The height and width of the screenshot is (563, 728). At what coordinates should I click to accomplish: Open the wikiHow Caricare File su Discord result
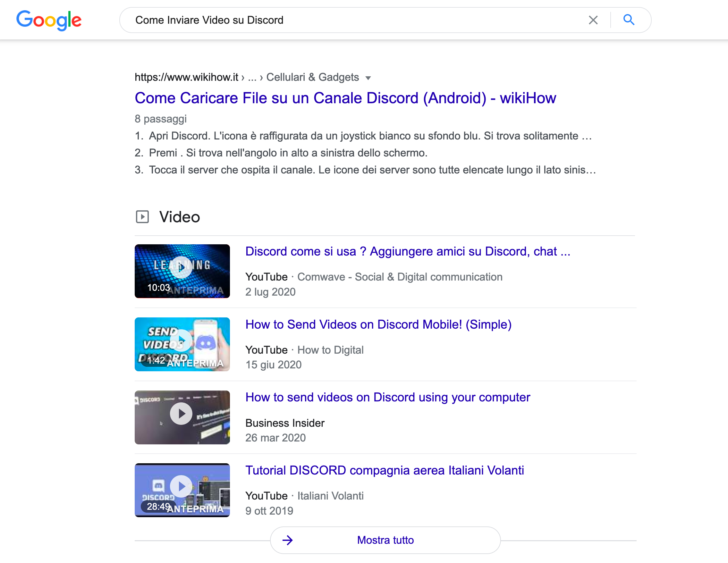point(345,98)
